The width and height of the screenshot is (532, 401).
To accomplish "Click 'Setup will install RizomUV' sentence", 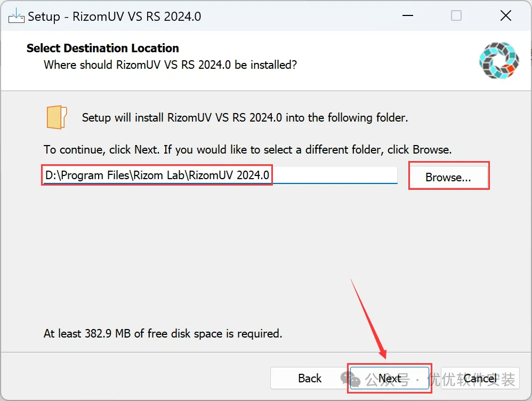I will point(245,117).
